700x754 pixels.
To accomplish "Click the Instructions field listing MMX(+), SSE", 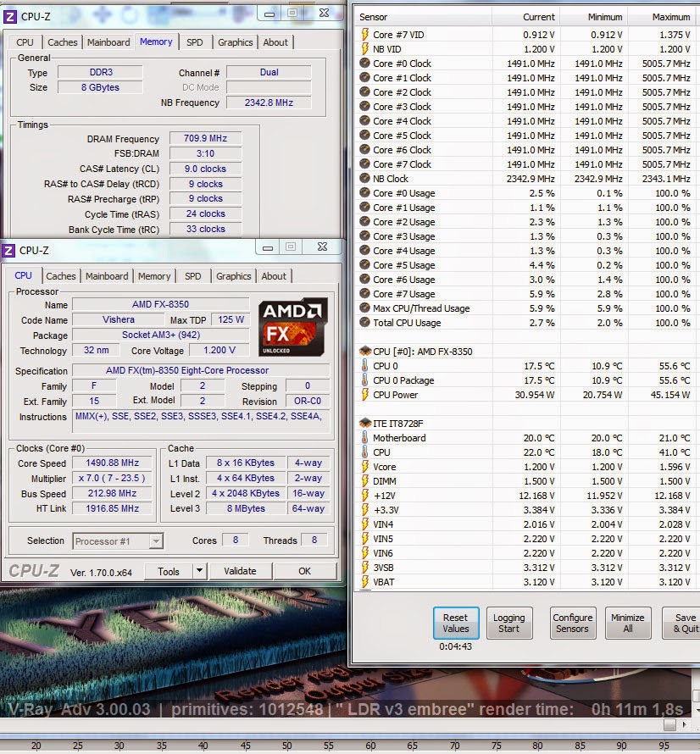I will (201, 421).
